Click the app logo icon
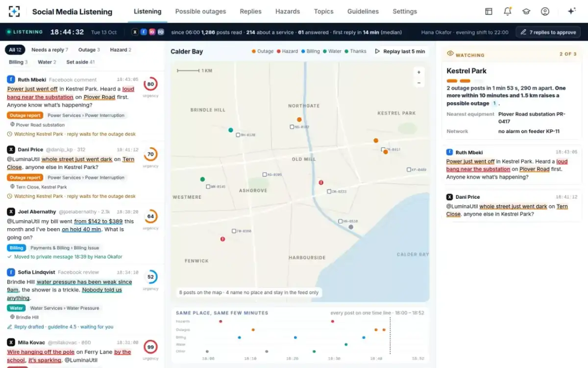 [x=14, y=11]
